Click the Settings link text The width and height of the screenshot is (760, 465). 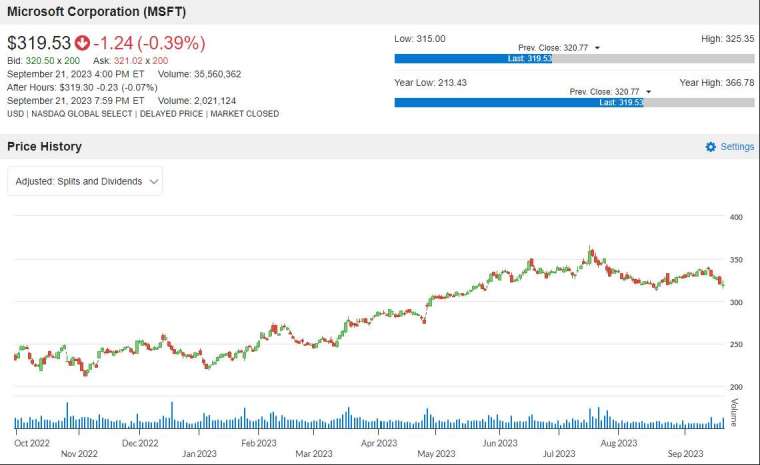pos(737,147)
